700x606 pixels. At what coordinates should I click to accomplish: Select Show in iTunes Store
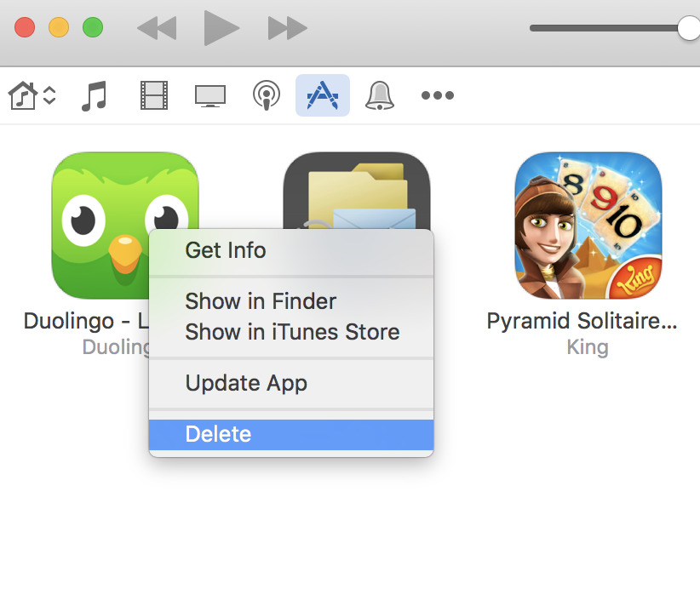(x=291, y=332)
